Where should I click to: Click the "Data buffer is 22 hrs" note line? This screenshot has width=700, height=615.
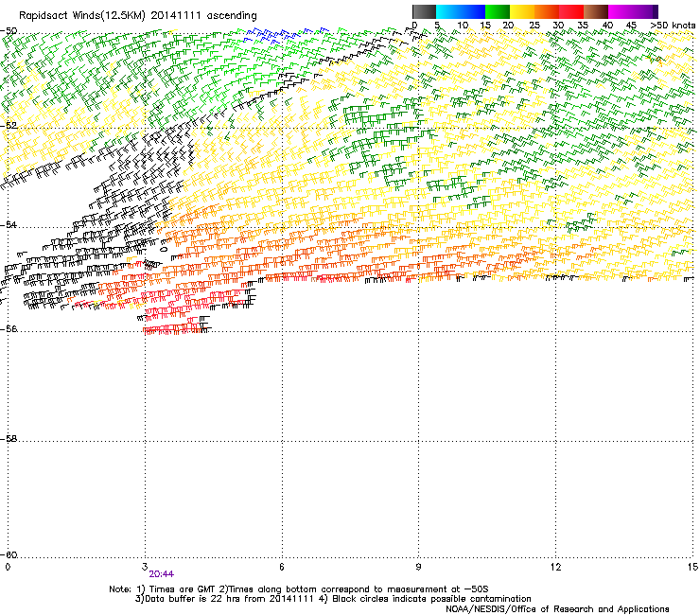coord(333,599)
